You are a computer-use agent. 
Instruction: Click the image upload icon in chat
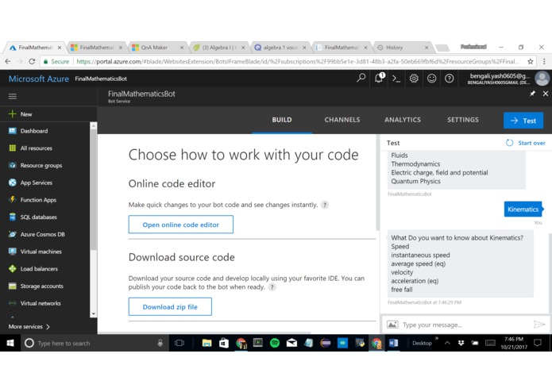(392, 325)
